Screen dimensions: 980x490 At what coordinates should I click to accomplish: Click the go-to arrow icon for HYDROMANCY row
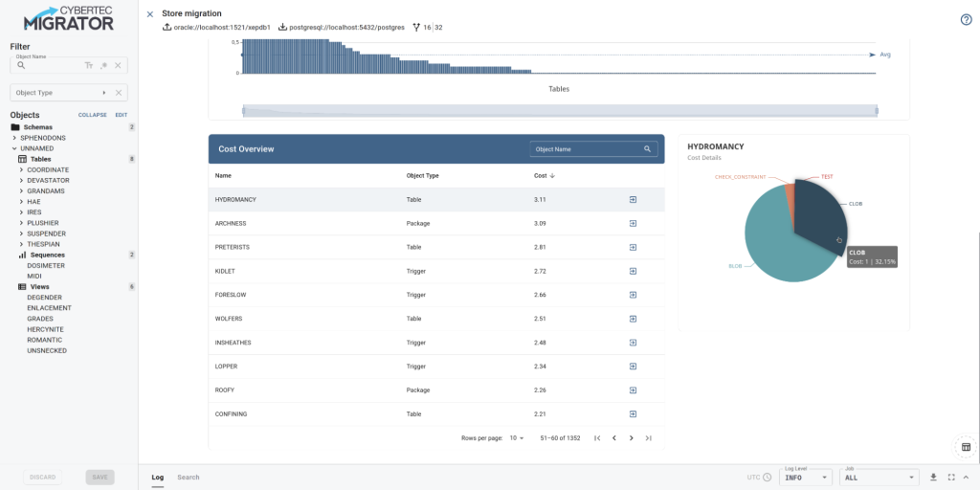633,199
